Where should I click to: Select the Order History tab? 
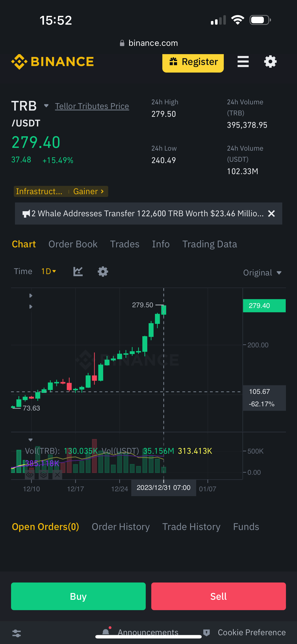pyautogui.click(x=121, y=527)
